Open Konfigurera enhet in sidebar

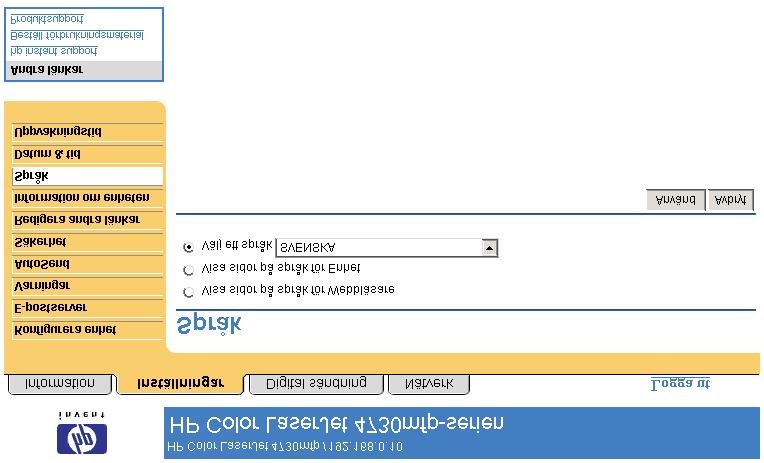point(88,330)
